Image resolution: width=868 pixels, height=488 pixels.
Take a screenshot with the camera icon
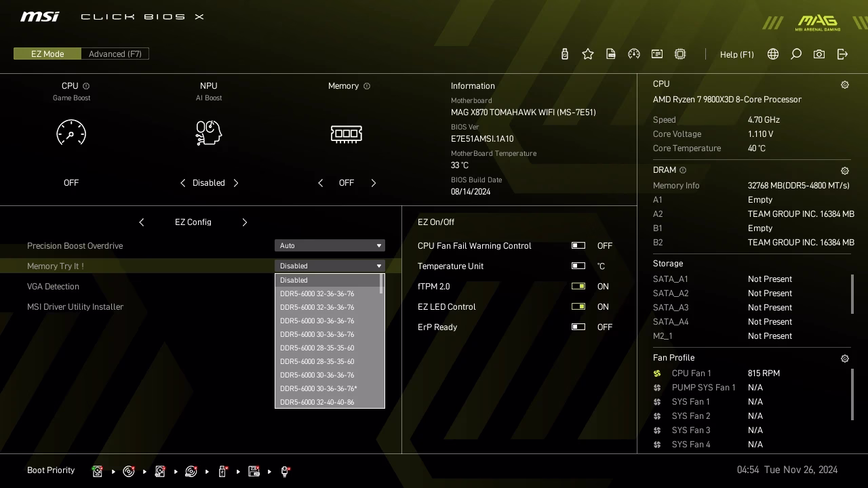click(819, 54)
